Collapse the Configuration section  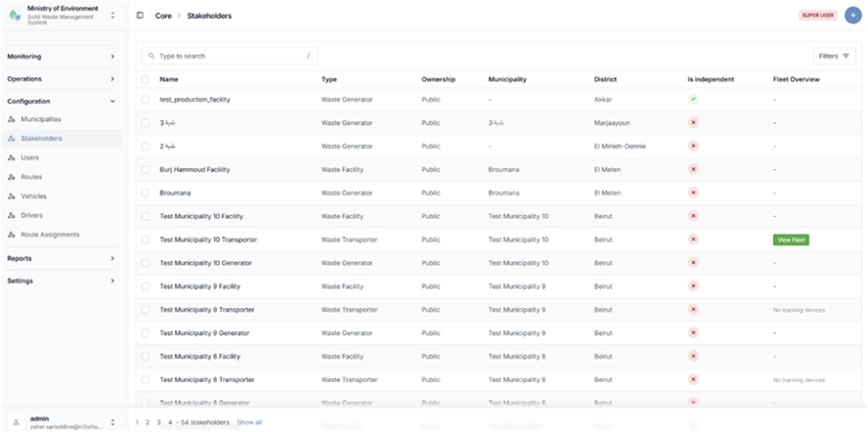[x=61, y=102]
